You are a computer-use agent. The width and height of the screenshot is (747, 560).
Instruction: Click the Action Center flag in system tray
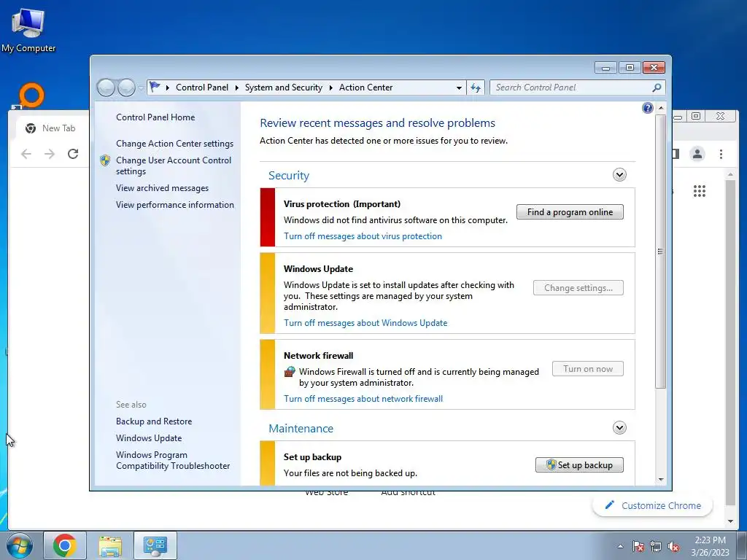(638, 546)
